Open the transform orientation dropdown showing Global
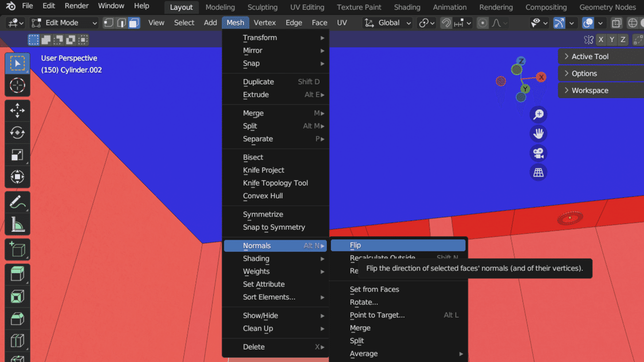The height and width of the screenshot is (362, 644). [387, 23]
